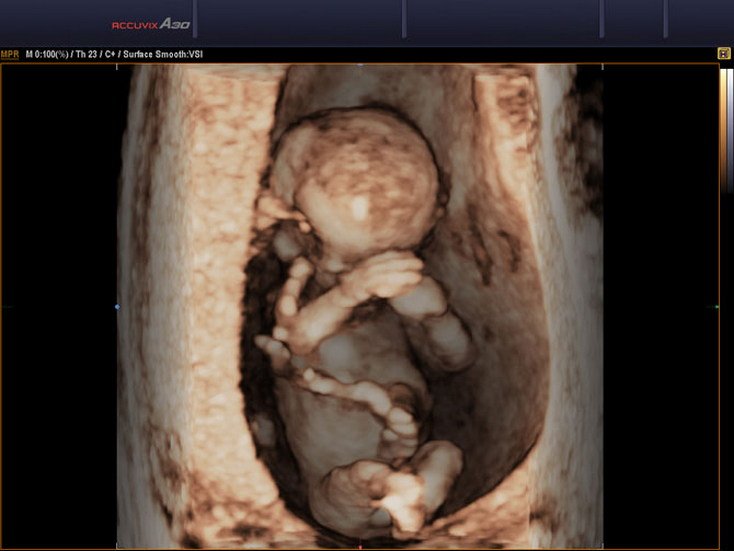Click the sepia color map bar

click(x=723, y=130)
